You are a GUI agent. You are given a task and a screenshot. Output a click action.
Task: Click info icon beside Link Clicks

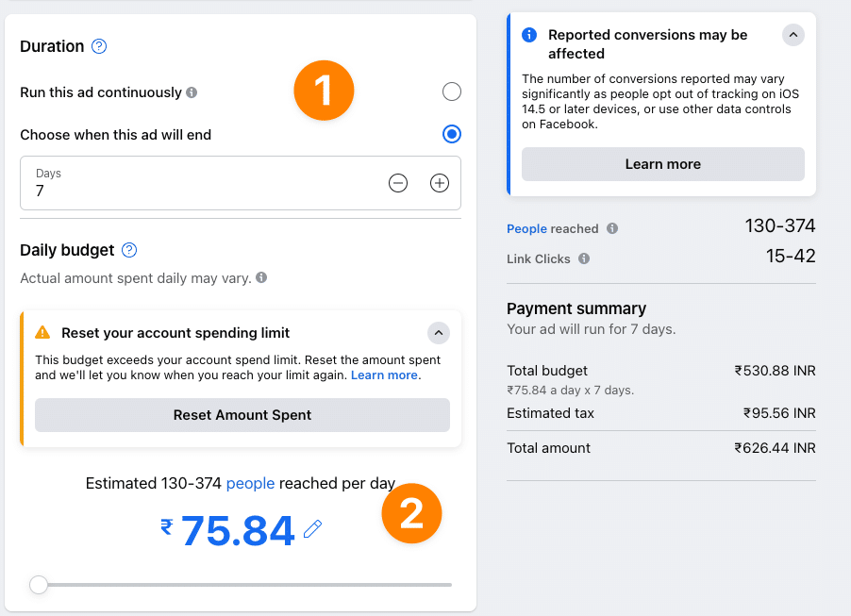584,258
